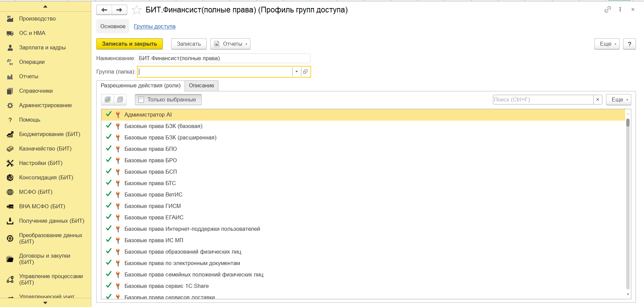Focus Поиск (Ctrl+F) search field

(x=543, y=100)
